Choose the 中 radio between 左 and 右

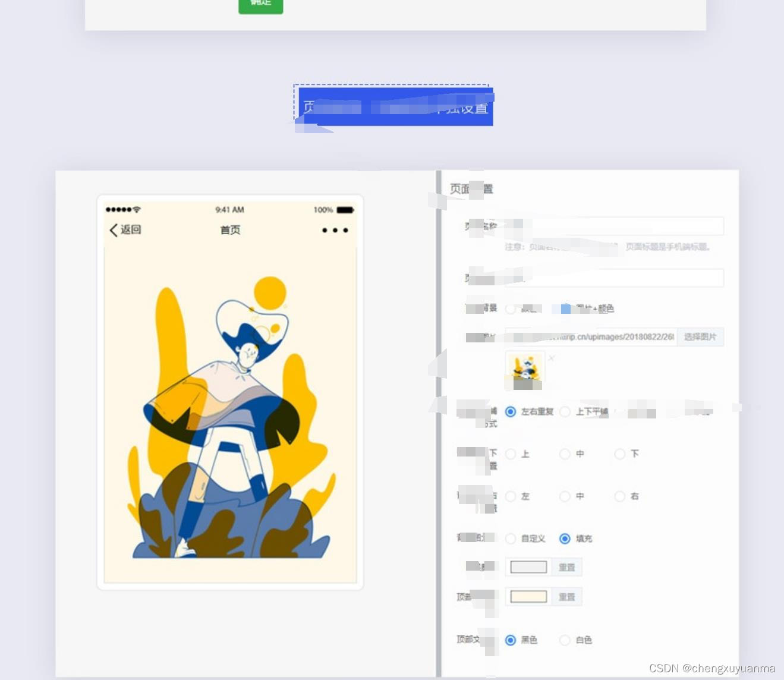(x=565, y=496)
